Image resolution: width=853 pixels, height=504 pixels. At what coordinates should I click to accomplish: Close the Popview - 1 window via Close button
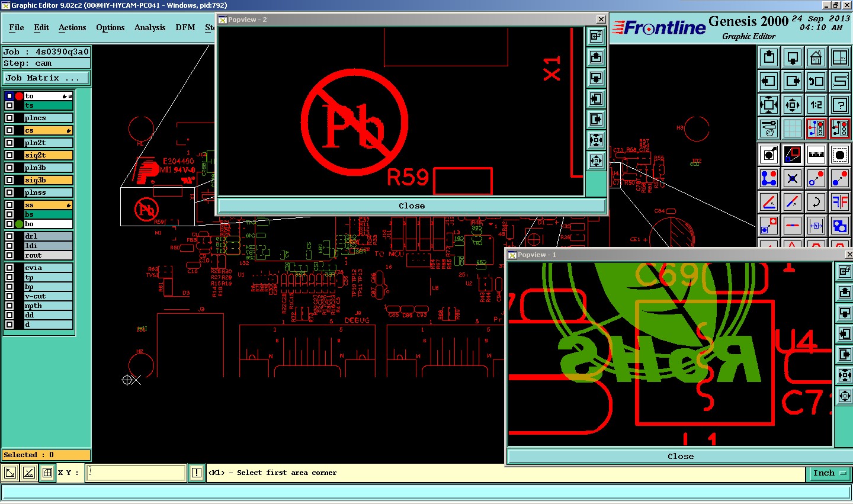[681, 456]
